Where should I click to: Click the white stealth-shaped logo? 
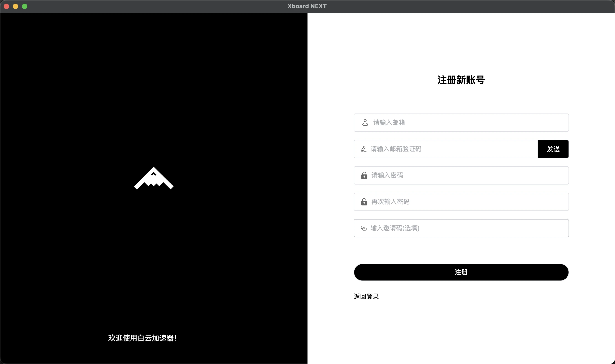[x=154, y=179]
